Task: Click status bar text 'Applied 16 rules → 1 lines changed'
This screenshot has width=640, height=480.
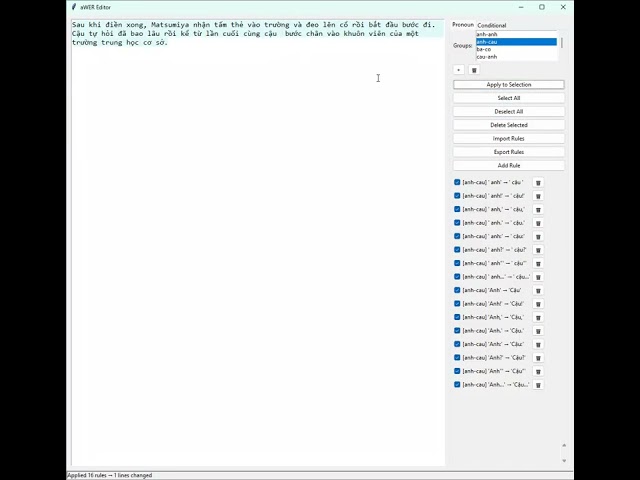Action: (109, 476)
